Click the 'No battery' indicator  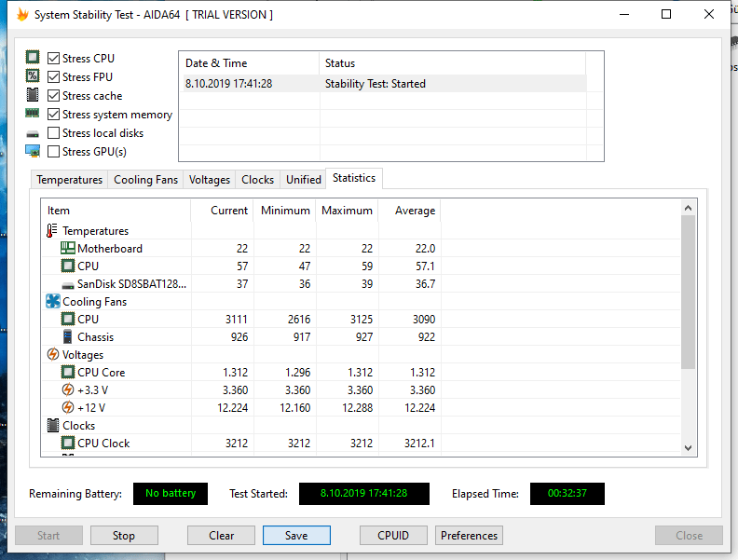[171, 493]
